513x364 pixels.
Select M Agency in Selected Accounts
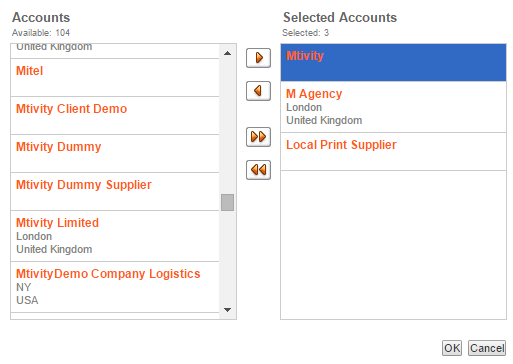393,107
